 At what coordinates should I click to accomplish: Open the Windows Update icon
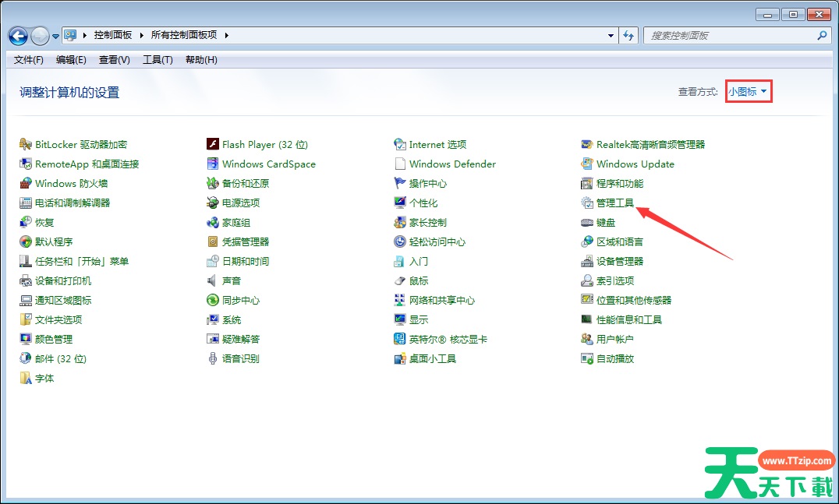[x=587, y=164]
